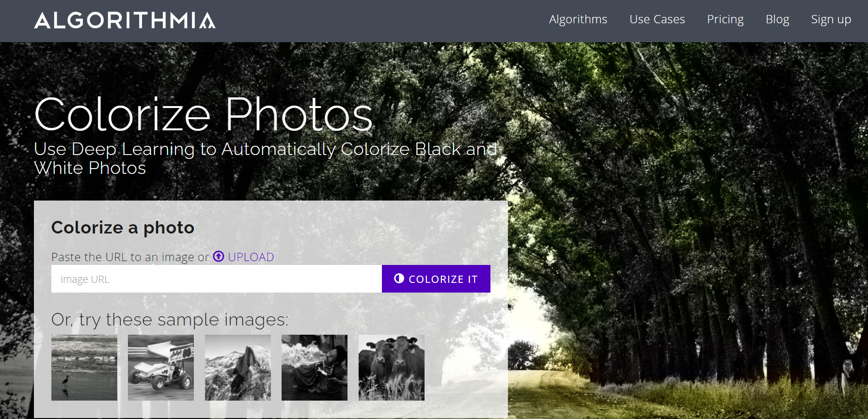868x419 pixels.
Task: Focus the image URL input field
Action: [216, 279]
